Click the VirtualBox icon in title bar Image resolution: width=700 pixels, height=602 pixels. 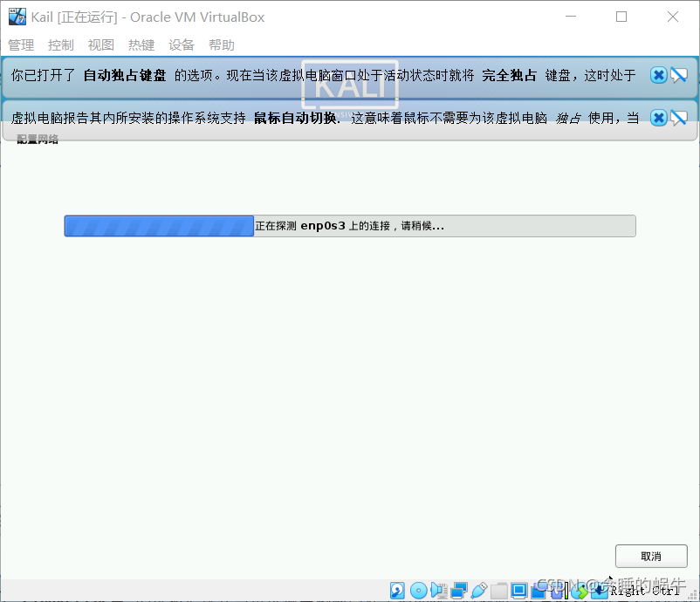point(17,17)
